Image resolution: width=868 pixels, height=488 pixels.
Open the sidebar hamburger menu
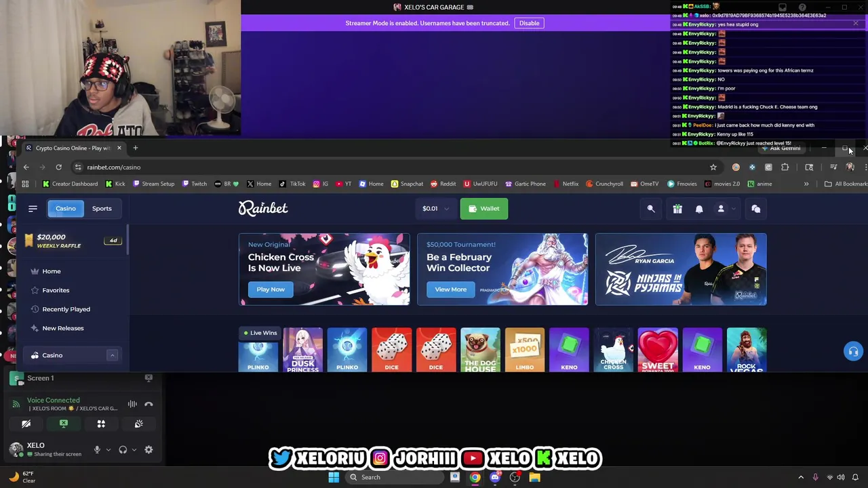pos(33,209)
